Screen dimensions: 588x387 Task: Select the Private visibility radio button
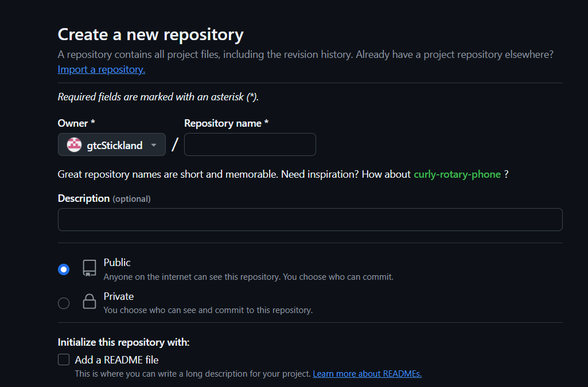click(x=64, y=303)
